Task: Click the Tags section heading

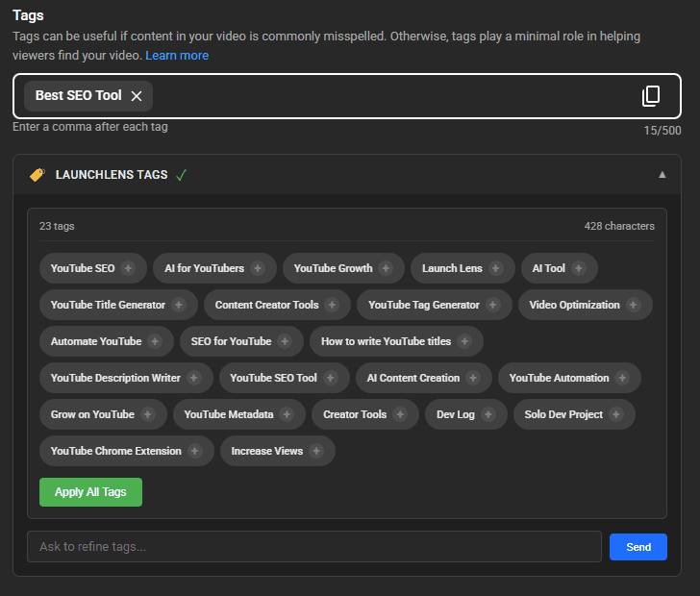Action: click(28, 15)
